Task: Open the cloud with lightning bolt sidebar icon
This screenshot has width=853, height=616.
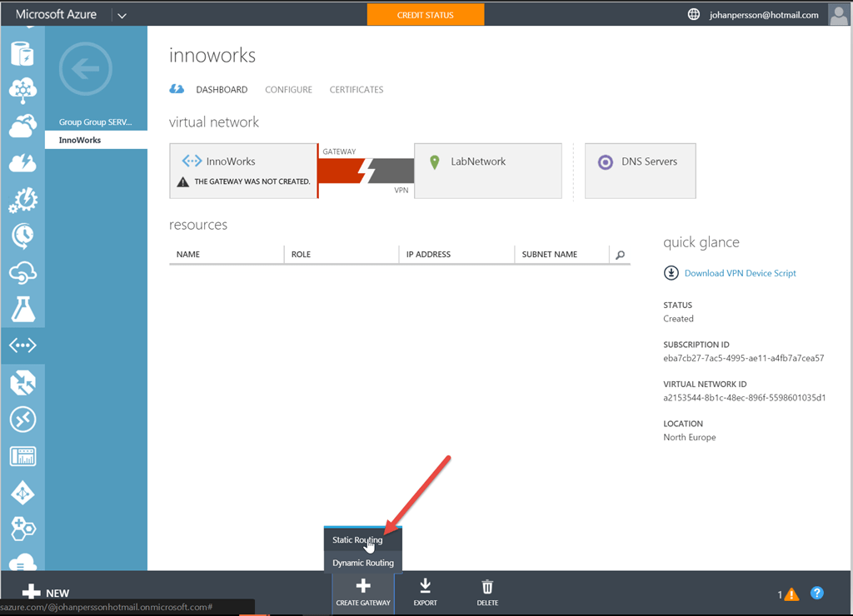Action: pyautogui.click(x=22, y=162)
